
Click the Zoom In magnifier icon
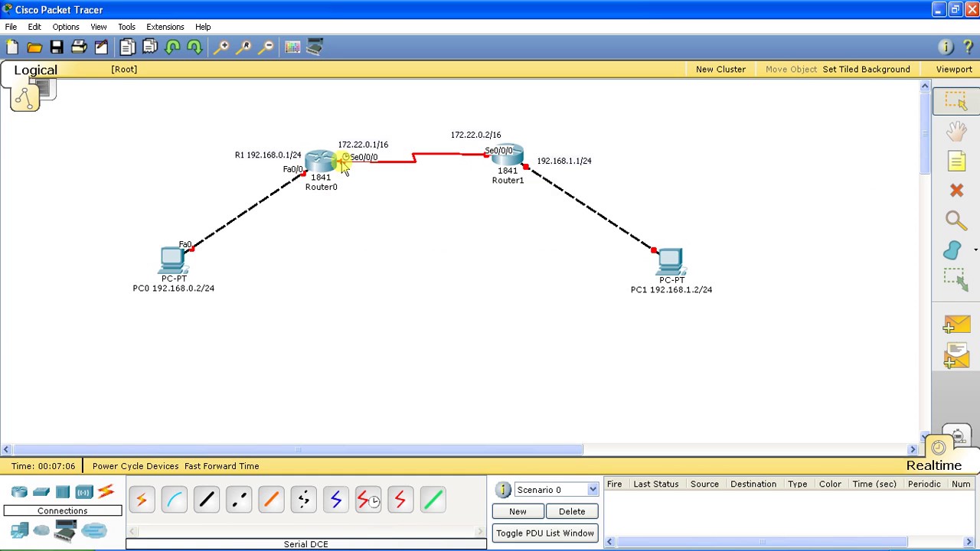click(221, 47)
